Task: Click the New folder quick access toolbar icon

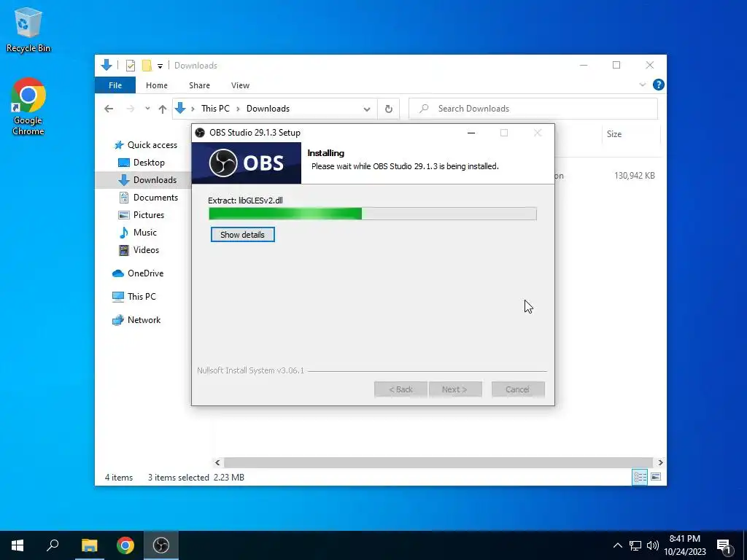Action: point(147,66)
